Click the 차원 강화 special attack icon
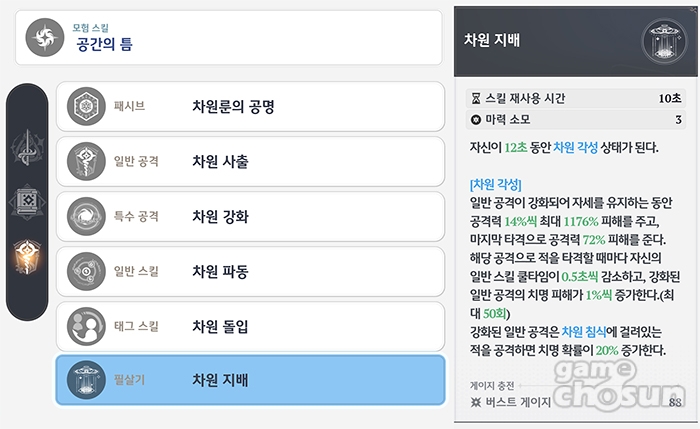700x429 pixels. click(x=86, y=217)
